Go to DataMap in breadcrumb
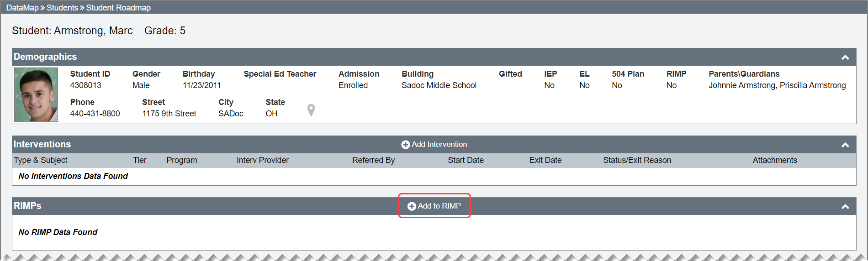The width and height of the screenshot is (868, 261). [22, 8]
